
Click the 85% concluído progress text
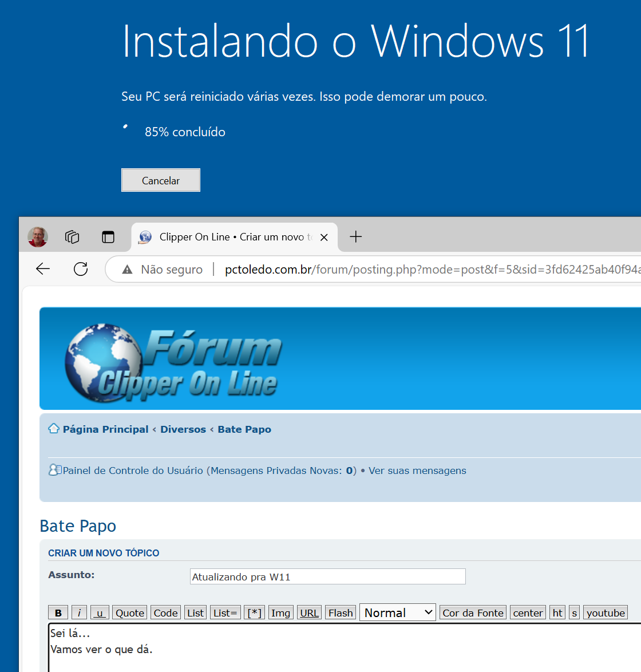185,132
